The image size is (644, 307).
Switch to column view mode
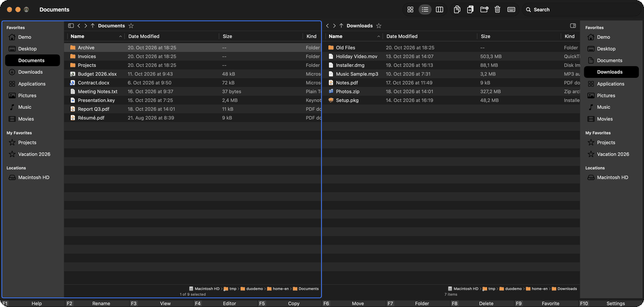click(x=440, y=9)
